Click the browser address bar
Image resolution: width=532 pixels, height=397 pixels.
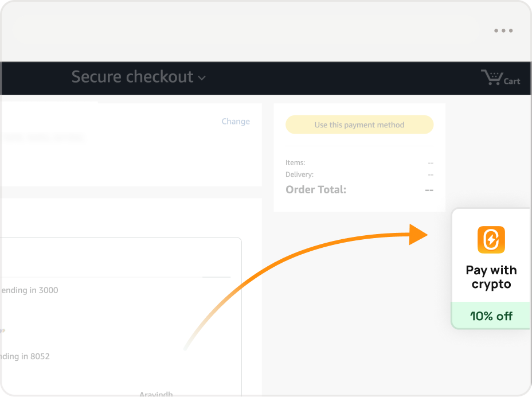247,30
